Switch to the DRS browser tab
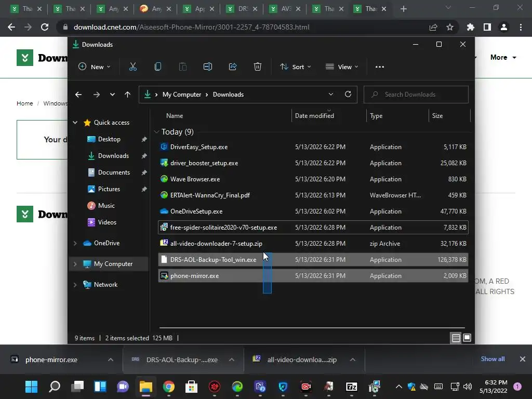The height and width of the screenshot is (399, 532). click(x=242, y=9)
